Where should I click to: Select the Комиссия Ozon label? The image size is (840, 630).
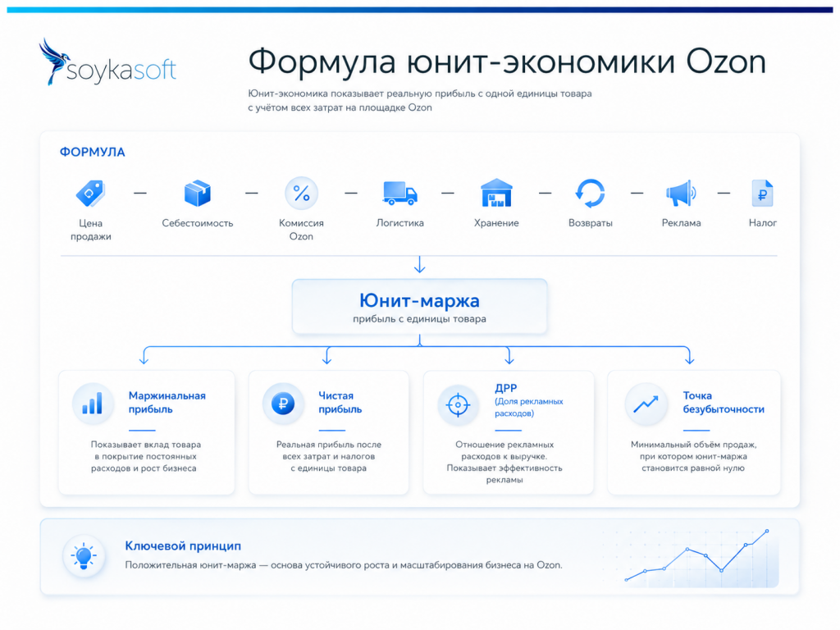click(301, 230)
